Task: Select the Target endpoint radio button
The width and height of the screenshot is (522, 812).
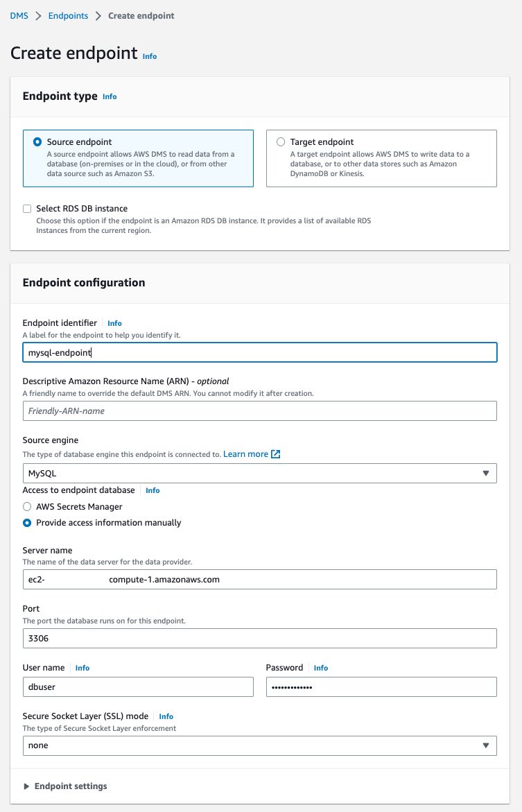Action: (281, 142)
